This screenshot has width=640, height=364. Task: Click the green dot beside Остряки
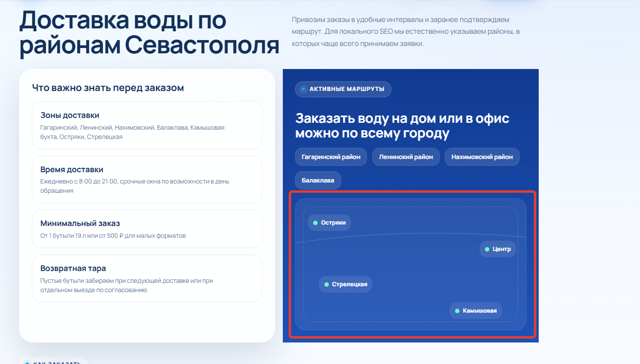tap(316, 223)
